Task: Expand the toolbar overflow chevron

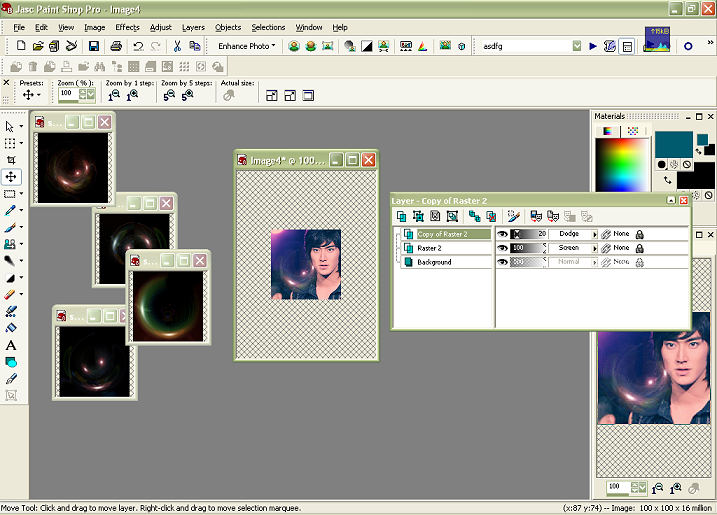Action: tap(710, 43)
